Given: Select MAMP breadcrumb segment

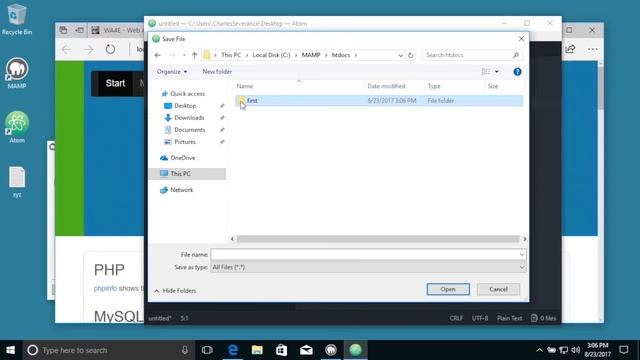Looking at the screenshot, I should 311,55.
